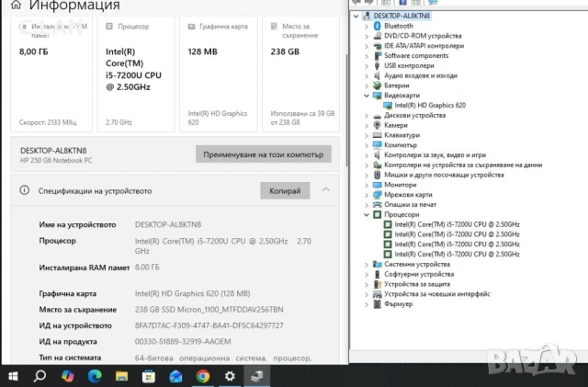
Task: Click the Процесор info card
Action: 136,74
